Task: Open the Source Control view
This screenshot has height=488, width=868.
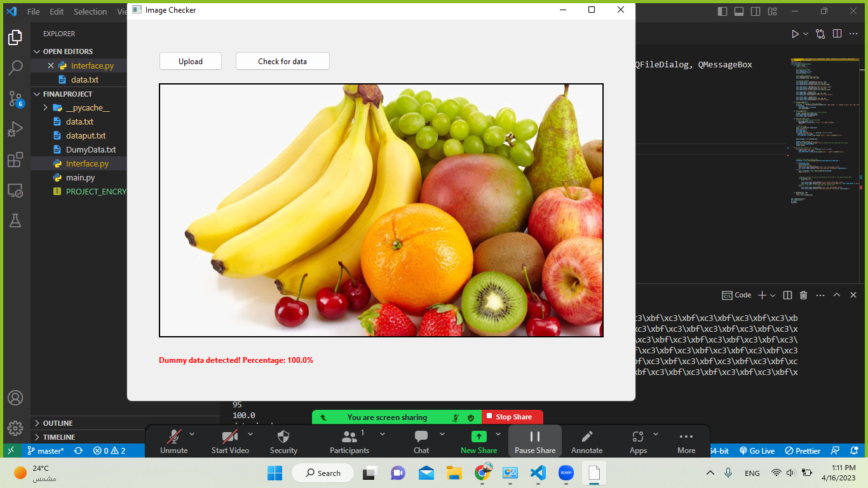Action: coord(16,98)
